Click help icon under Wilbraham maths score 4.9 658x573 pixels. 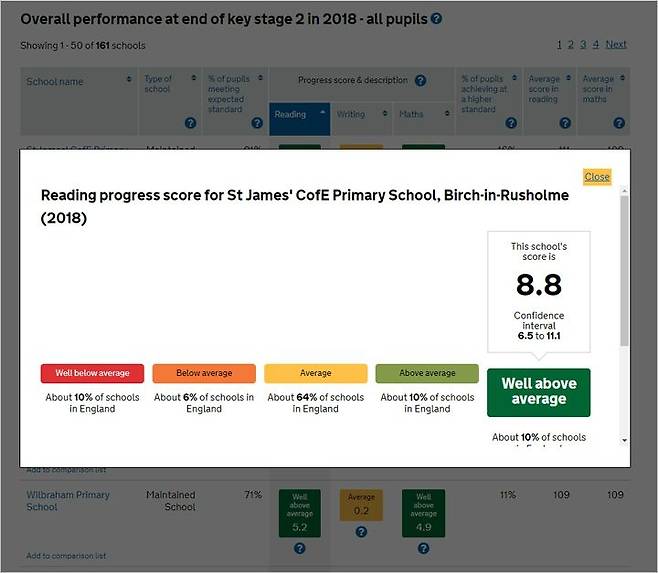pos(423,548)
